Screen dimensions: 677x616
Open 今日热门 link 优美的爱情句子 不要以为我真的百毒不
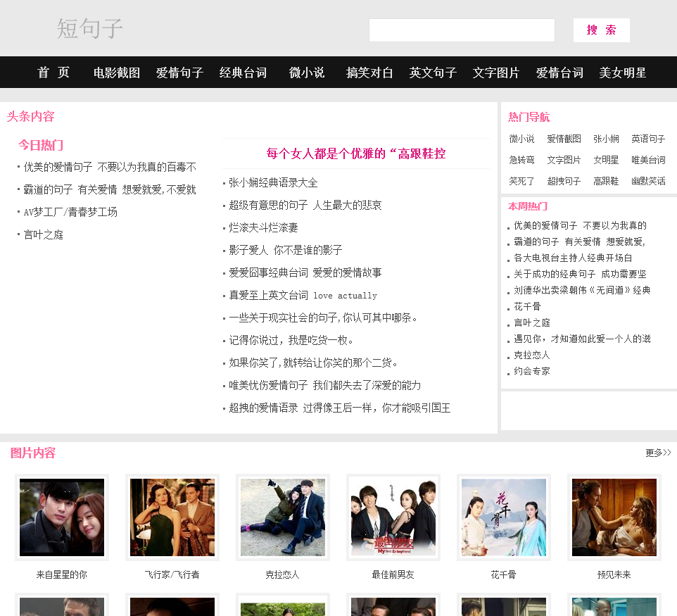point(110,167)
